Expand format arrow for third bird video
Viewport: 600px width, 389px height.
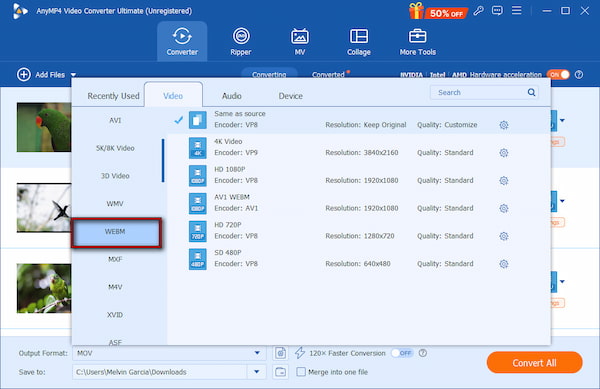(562, 282)
